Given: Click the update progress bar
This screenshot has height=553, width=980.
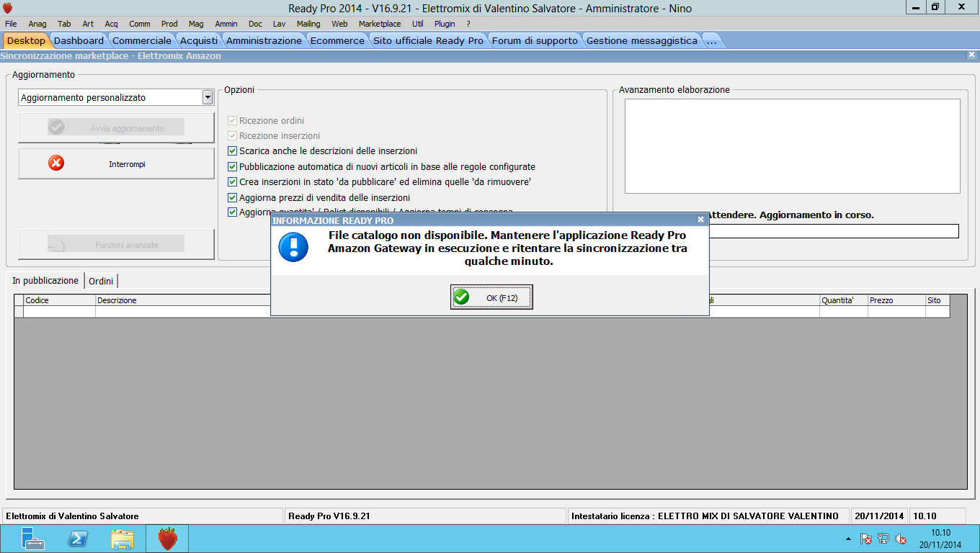Looking at the screenshot, I should (834, 231).
